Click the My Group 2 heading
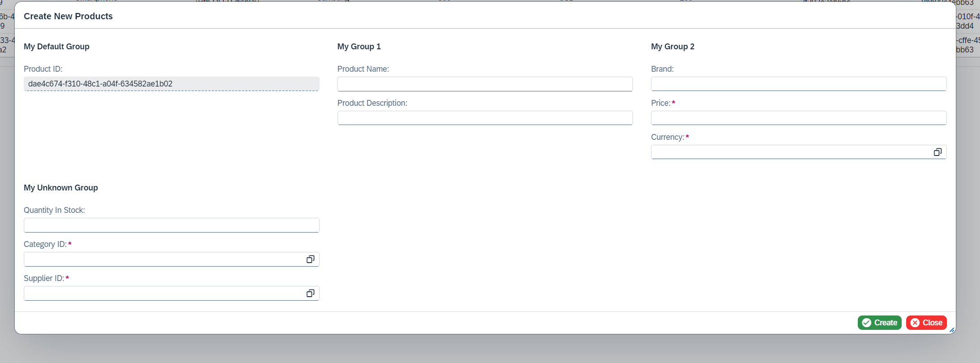The width and height of the screenshot is (980, 363). [673, 47]
